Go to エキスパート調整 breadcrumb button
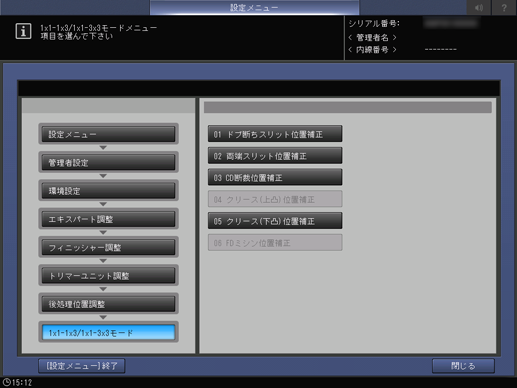Viewport: 517px width, 388px height. (108, 219)
